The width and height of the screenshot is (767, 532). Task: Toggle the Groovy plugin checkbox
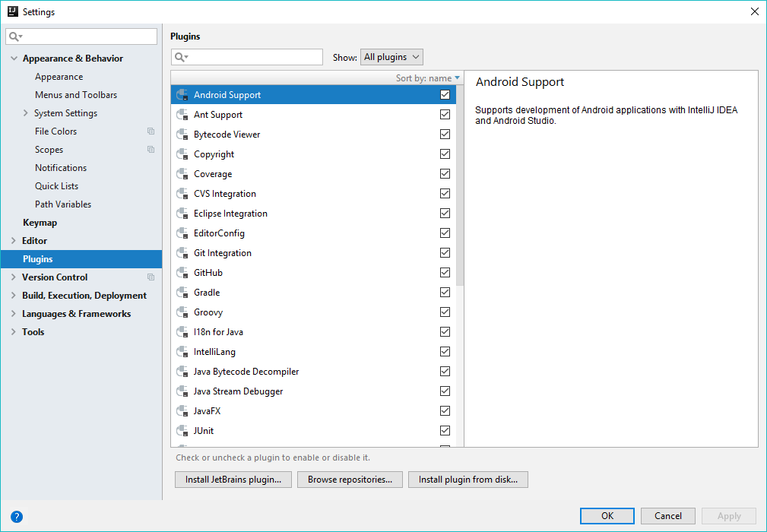coord(445,312)
